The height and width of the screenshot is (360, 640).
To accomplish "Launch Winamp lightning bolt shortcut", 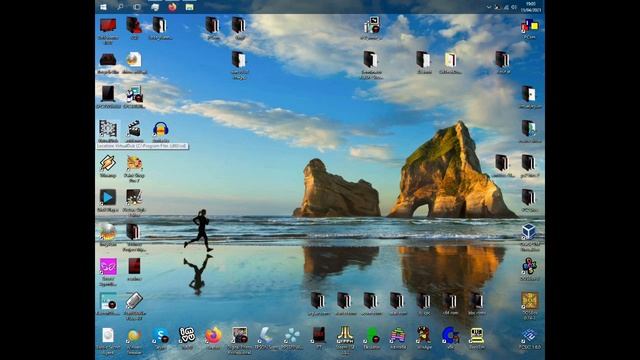I will 108,163.
